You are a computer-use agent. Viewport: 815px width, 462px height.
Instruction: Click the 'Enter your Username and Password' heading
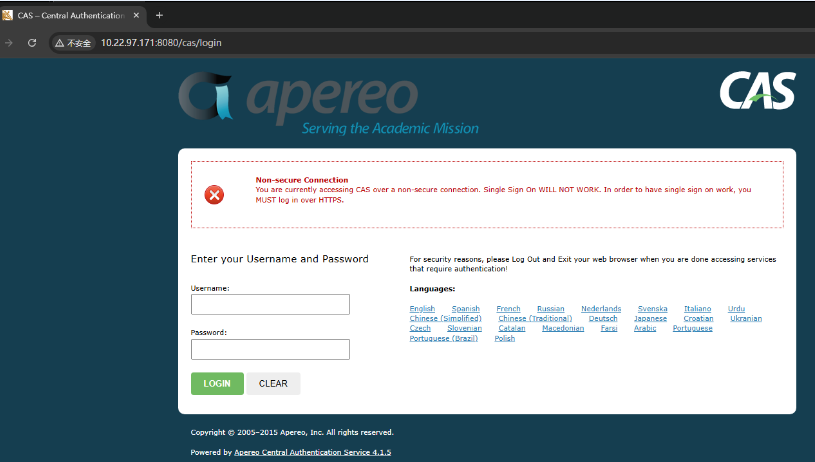pos(280,259)
